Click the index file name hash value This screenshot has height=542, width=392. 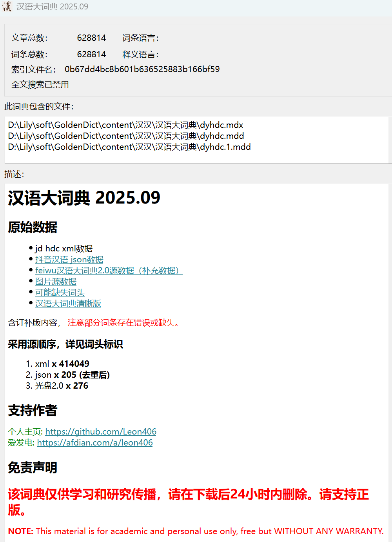click(x=142, y=69)
